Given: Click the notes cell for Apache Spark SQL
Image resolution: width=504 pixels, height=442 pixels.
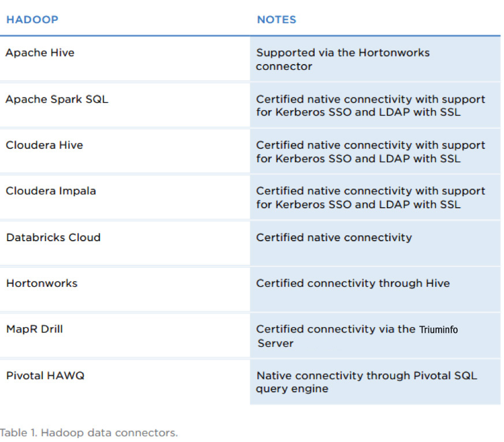Looking at the screenshot, I should (371, 106).
